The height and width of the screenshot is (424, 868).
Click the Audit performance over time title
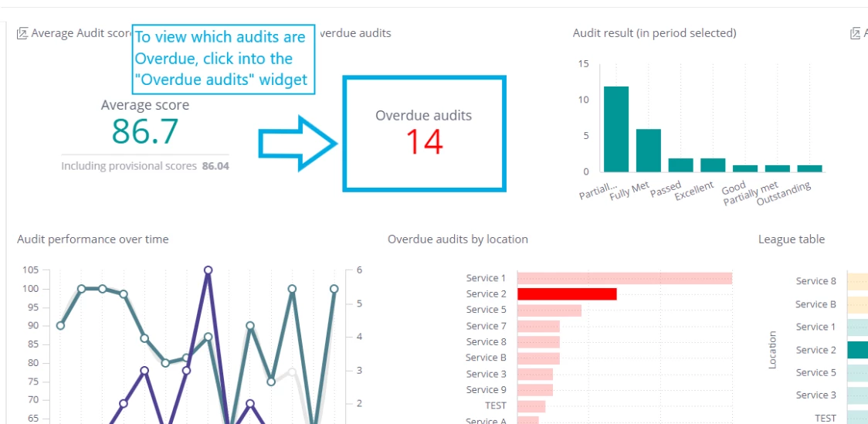pyautogui.click(x=93, y=239)
